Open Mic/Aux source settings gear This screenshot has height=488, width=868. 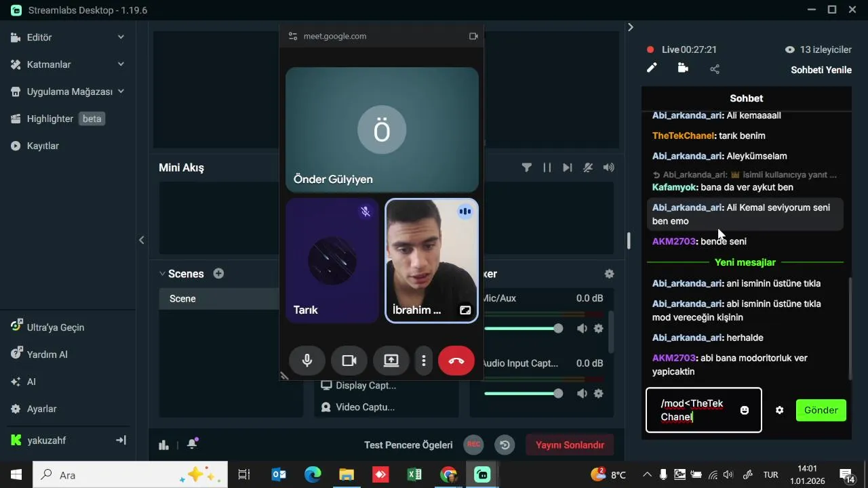point(598,329)
